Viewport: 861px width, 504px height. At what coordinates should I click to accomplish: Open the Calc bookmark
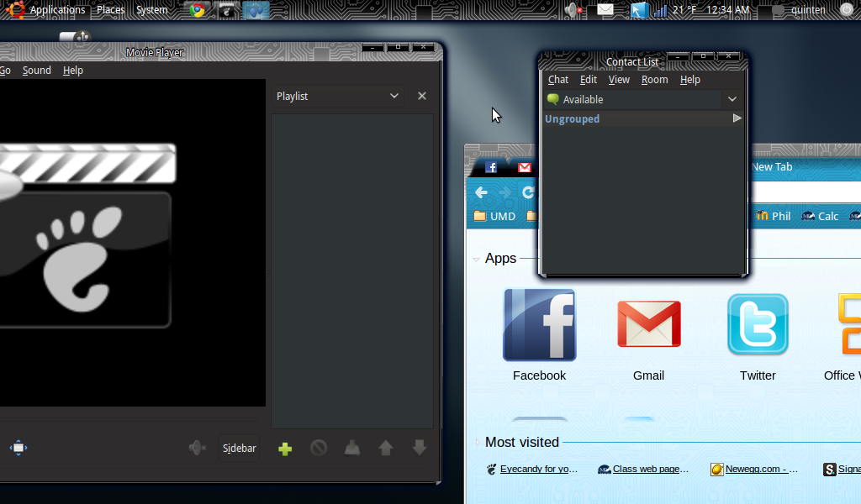coord(820,216)
